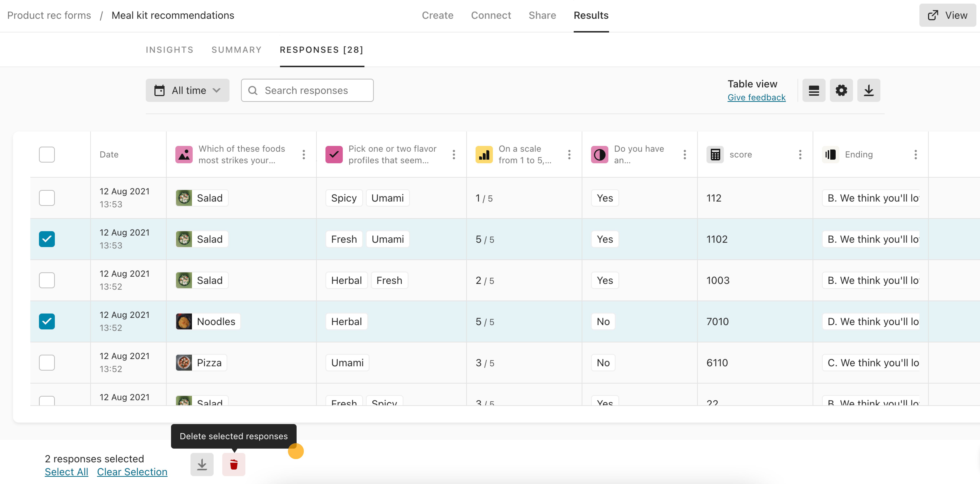Go to Product rec forms breadcrumb

click(x=49, y=15)
